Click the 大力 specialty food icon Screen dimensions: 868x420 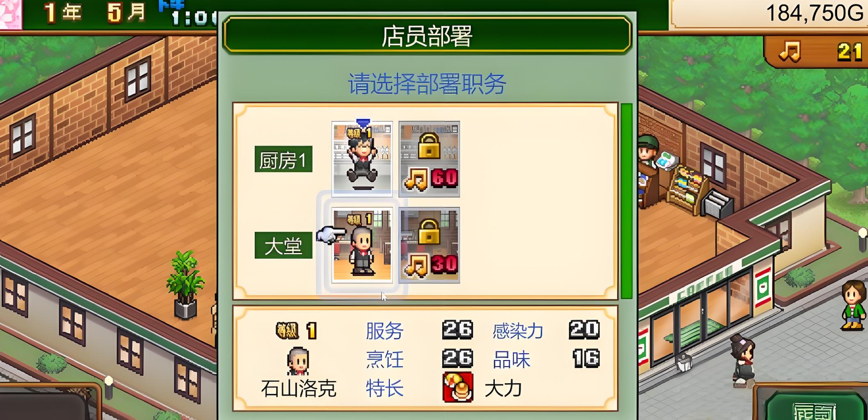click(x=458, y=388)
